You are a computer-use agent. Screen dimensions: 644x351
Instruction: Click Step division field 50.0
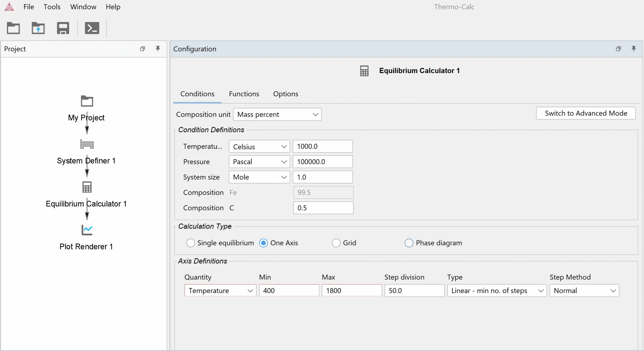click(414, 291)
